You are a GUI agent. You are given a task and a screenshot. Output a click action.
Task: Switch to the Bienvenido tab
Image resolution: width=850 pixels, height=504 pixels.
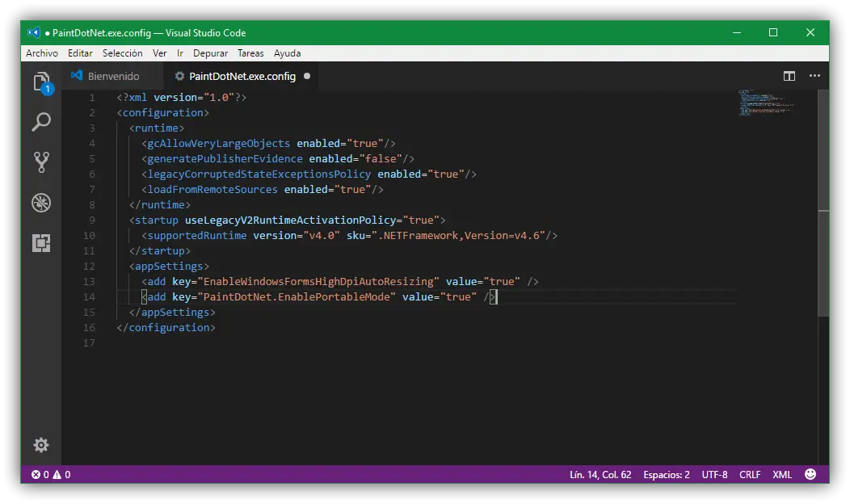click(x=113, y=77)
